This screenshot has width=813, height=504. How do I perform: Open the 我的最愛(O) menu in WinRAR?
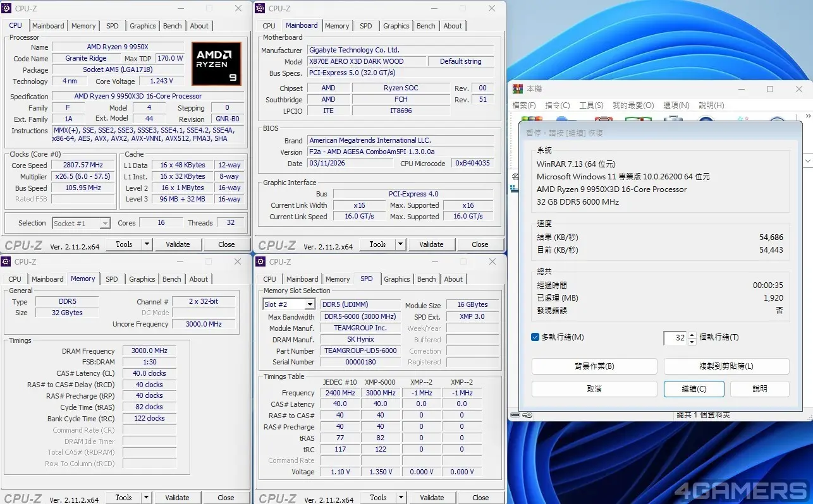(633, 105)
